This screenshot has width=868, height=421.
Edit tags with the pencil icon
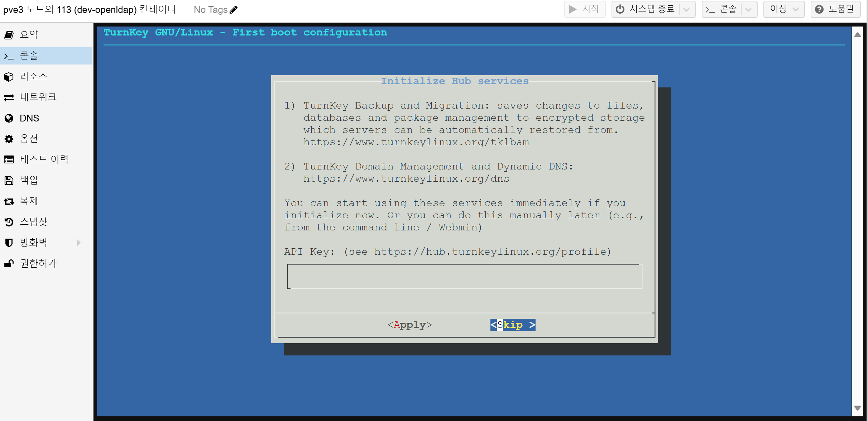[x=234, y=10]
